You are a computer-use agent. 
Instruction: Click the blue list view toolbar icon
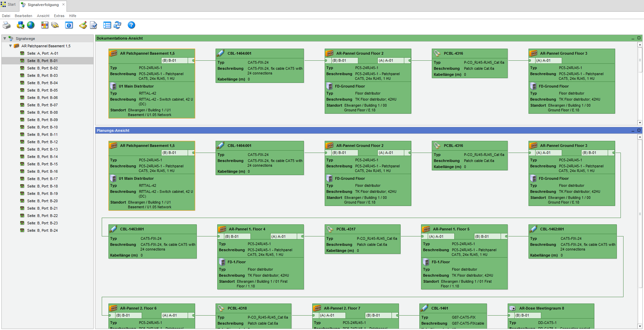(107, 25)
